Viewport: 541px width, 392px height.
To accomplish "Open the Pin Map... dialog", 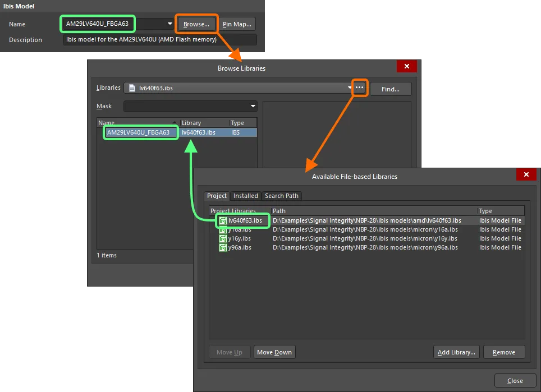I will (x=237, y=24).
